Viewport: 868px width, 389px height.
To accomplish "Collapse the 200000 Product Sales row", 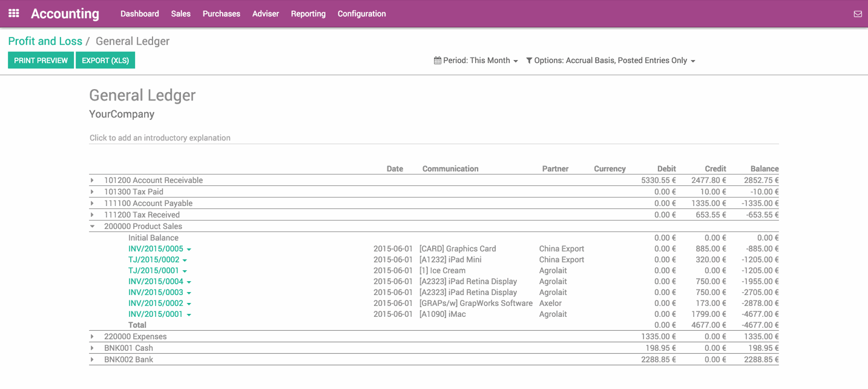I will coord(93,227).
